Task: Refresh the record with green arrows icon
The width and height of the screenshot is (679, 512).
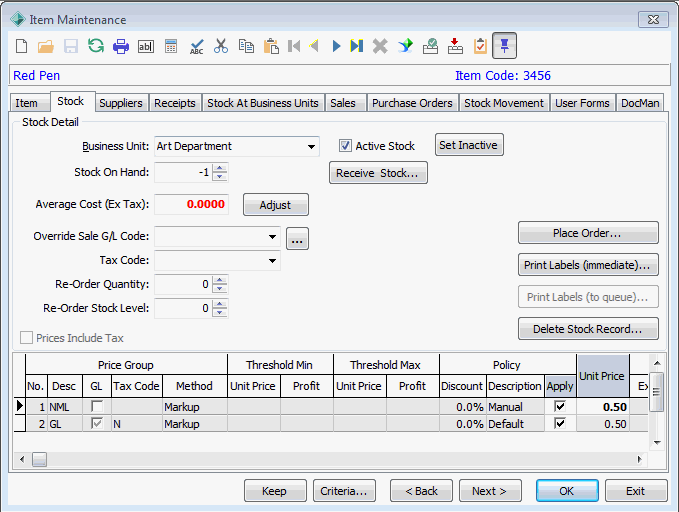Action: [x=96, y=45]
